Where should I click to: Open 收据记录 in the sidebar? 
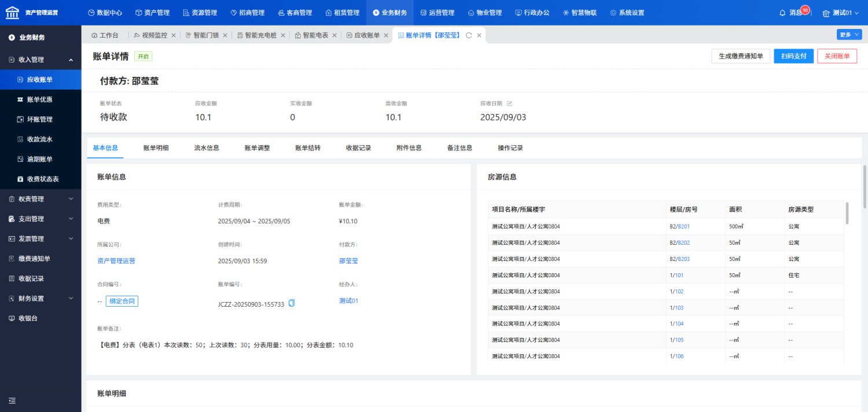point(41,278)
